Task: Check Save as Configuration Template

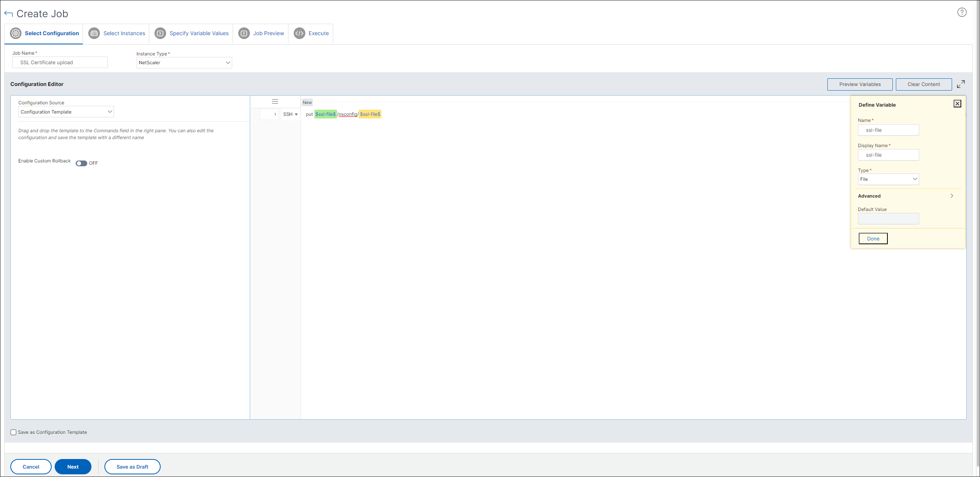Action: (x=13, y=432)
